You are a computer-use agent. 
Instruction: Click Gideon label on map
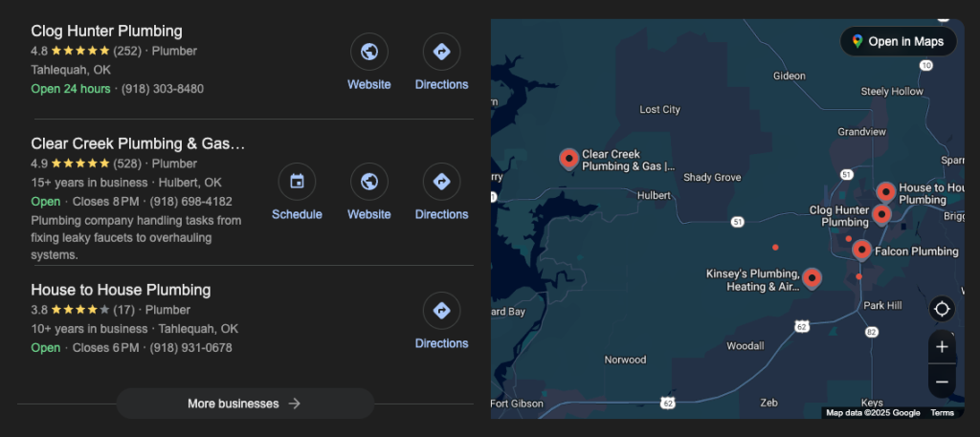point(790,76)
